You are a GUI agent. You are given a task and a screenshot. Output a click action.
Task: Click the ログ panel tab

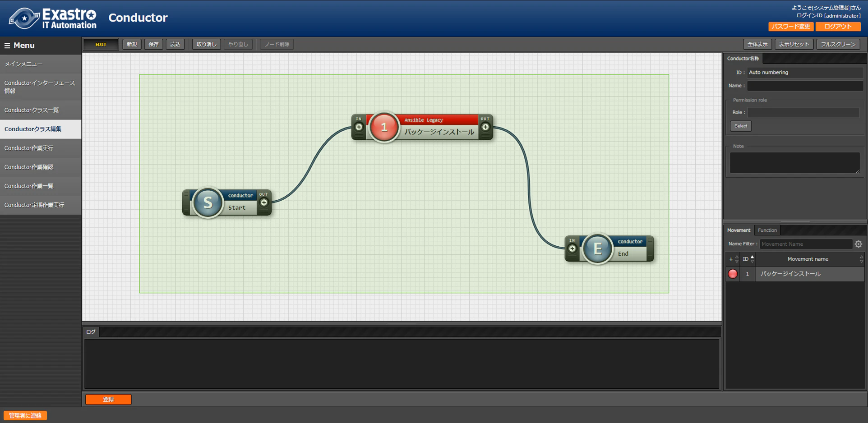coord(91,332)
